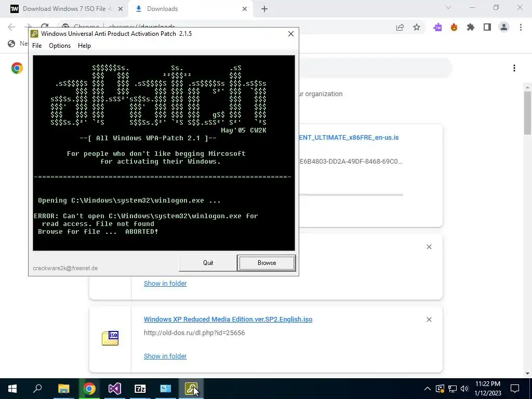
Task: Click Show in folder for Windows XP ISO
Action: (x=165, y=356)
